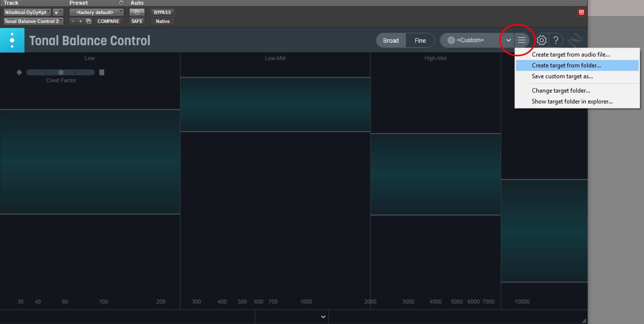Click the 1000 frequency axis label
This screenshot has width=644, height=324.
point(306,302)
